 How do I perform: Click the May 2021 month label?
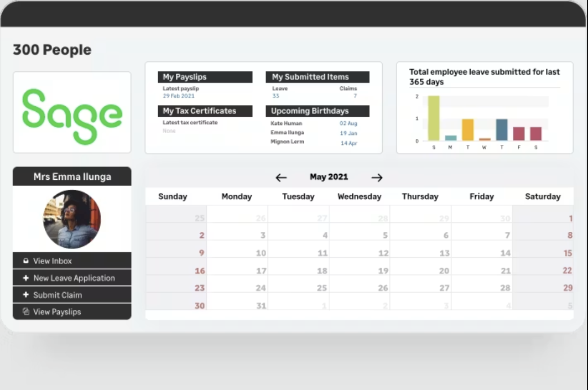click(329, 177)
